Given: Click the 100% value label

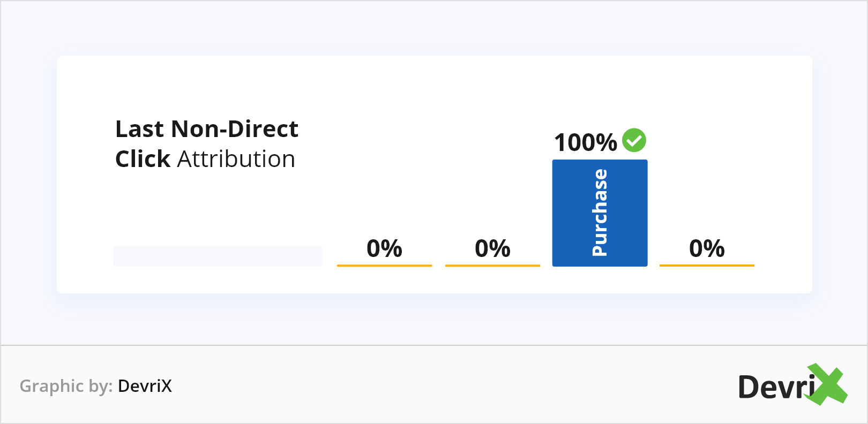Looking at the screenshot, I should pos(585,142).
